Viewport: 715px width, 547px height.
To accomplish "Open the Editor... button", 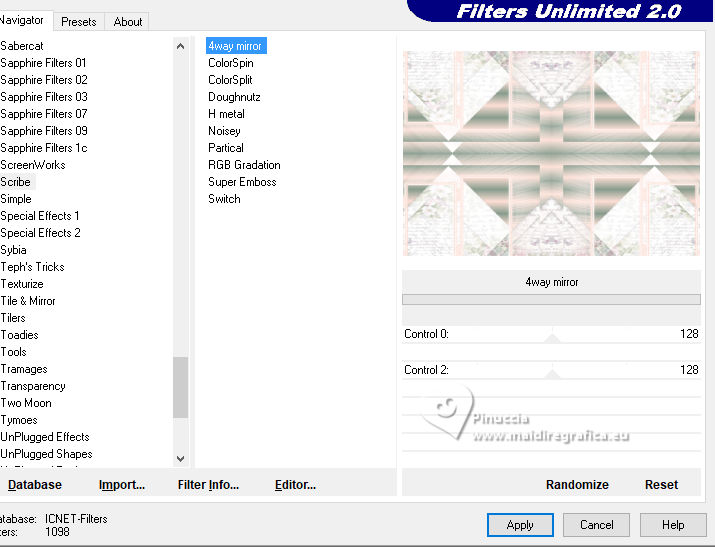I will tap(295, 485).
